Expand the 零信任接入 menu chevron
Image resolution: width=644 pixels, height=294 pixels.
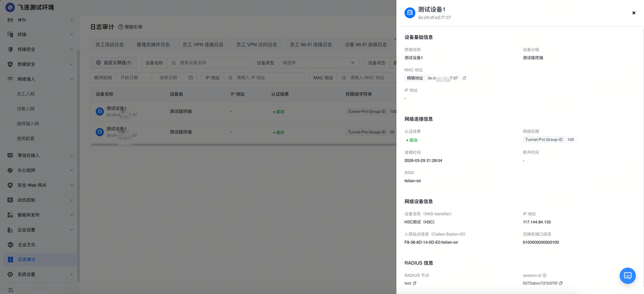click(71, 156)
